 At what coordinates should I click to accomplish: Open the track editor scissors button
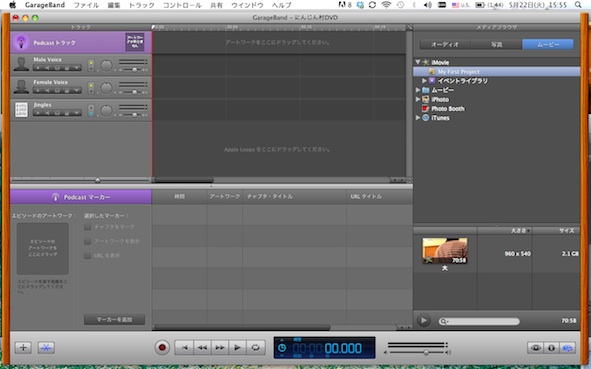[46, 348]
